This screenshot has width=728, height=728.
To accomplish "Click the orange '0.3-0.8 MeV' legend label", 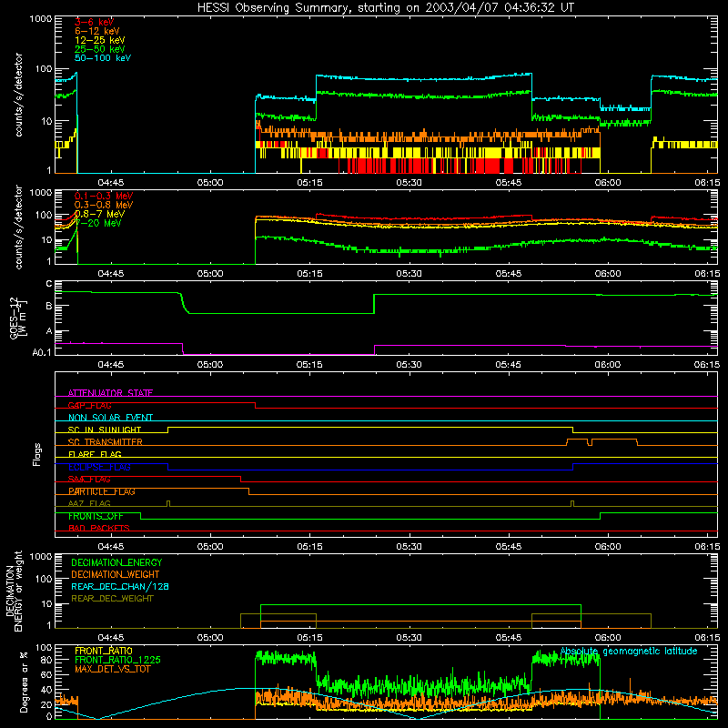I will click(x=104, y=205).
